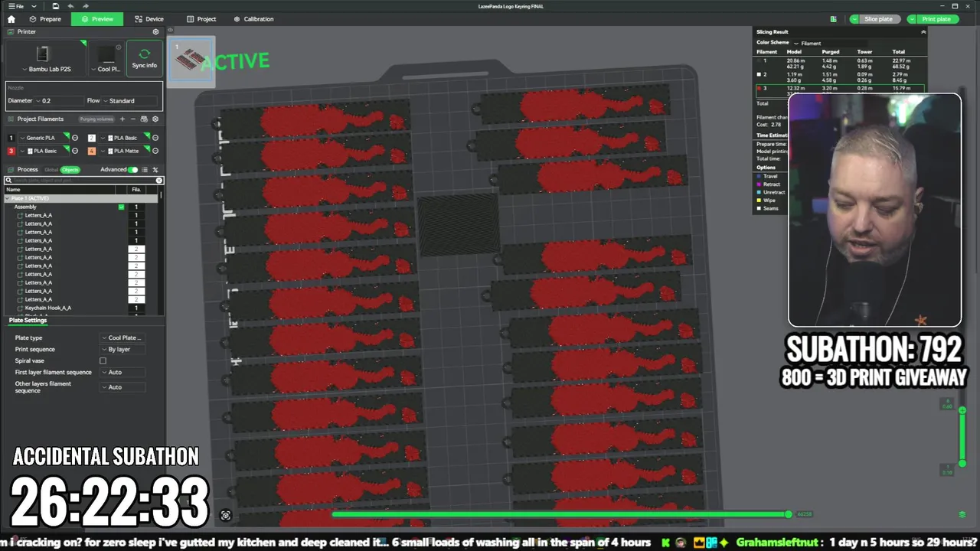980x551 pixels.
Task: Select the Plate Settings tab
Action: (28, 320)
